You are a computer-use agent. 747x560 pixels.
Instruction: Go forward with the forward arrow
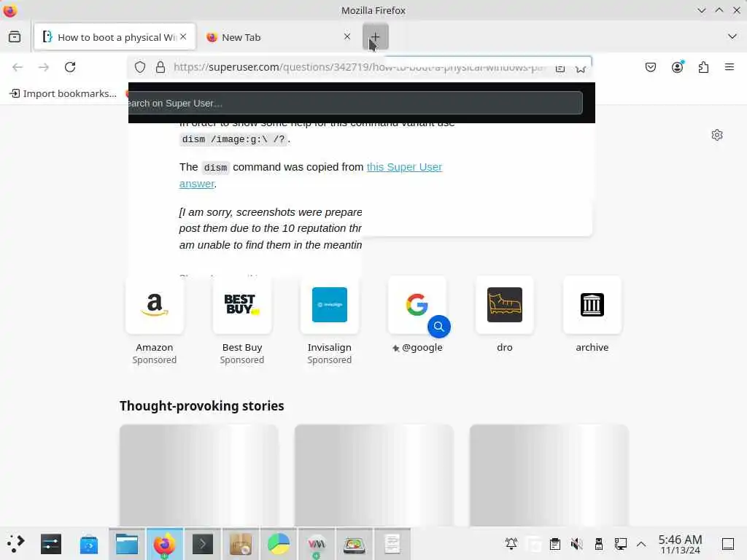[x=44, y=67]
